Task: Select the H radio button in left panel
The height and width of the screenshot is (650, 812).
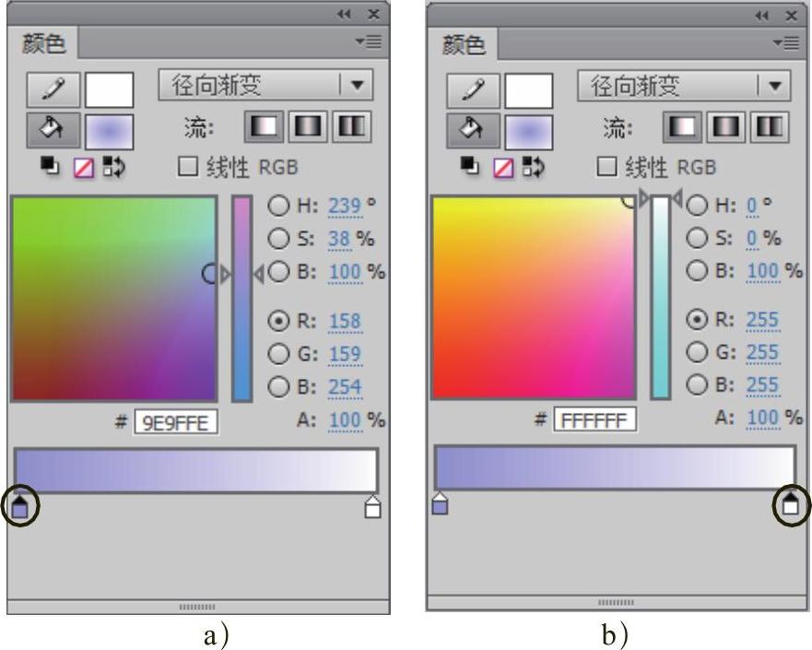Action: click(278, 206)
